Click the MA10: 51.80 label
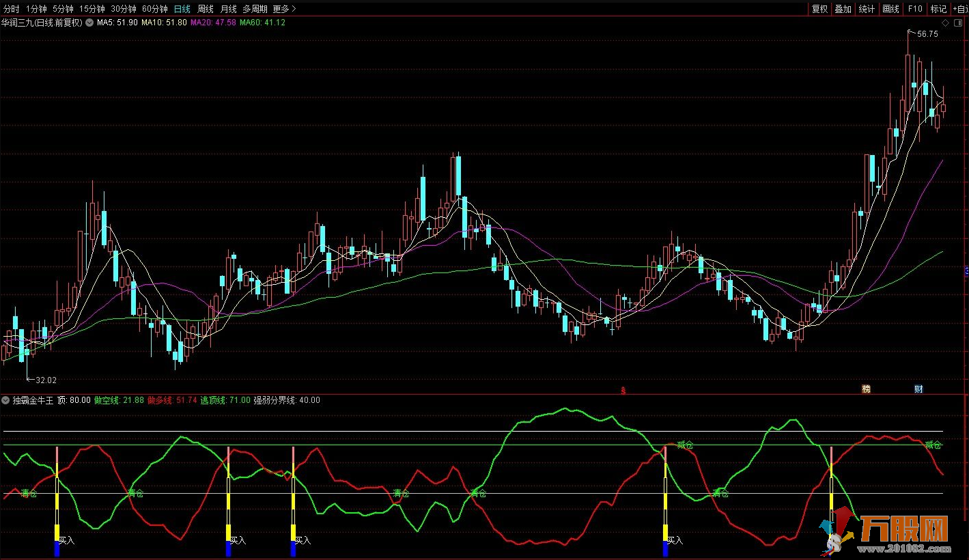Screen dimensions: 969x560 164,23
